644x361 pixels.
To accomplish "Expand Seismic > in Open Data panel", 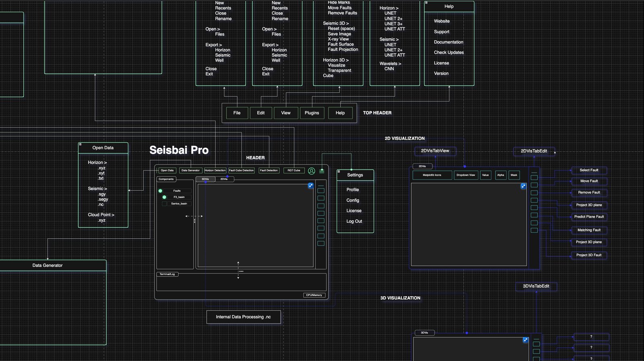I will pyautogui.click(x=97, y=189).
